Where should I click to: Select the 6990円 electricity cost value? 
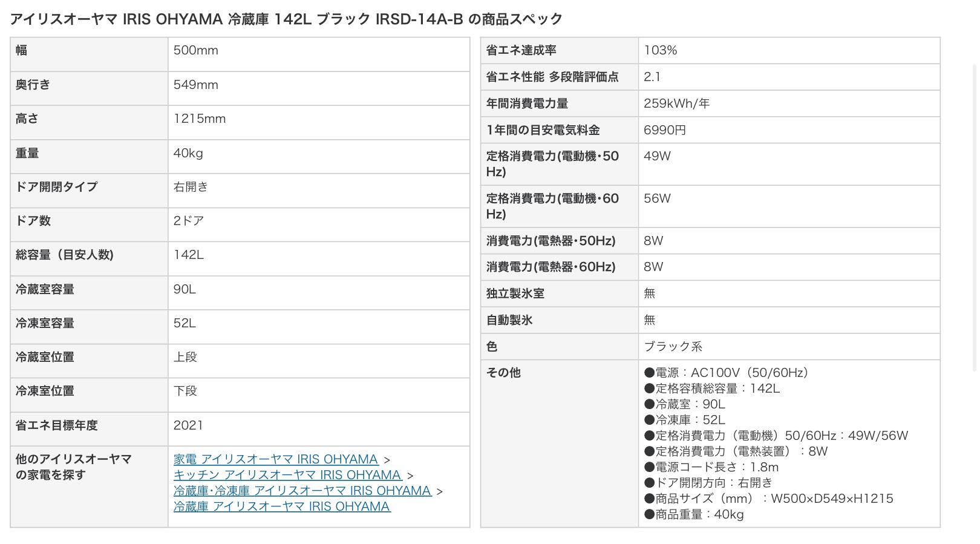tap(665, 130)
